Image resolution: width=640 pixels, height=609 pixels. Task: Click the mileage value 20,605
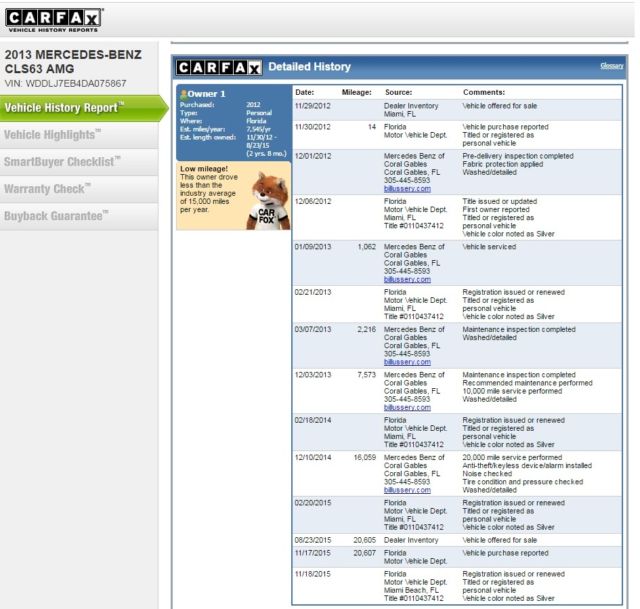tap(364, 540)
